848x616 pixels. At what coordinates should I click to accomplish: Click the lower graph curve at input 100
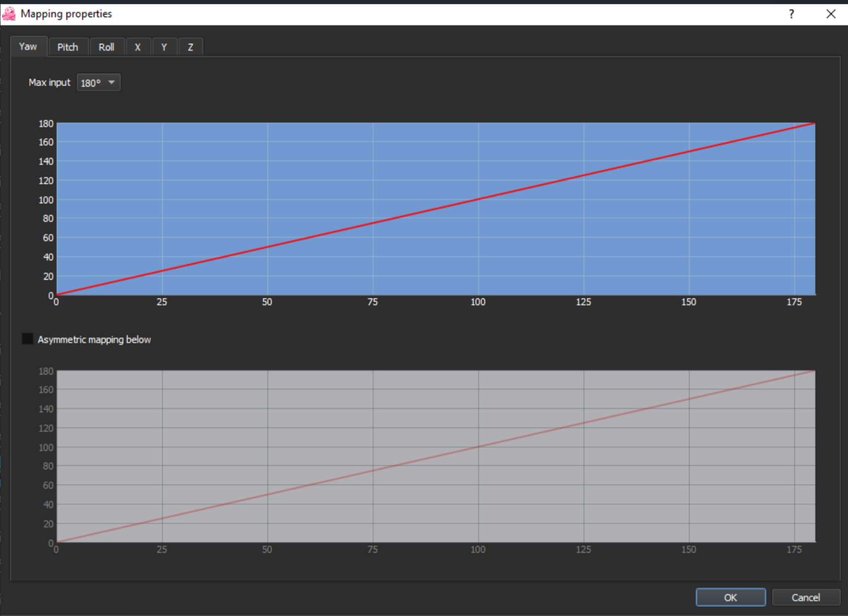479,447
